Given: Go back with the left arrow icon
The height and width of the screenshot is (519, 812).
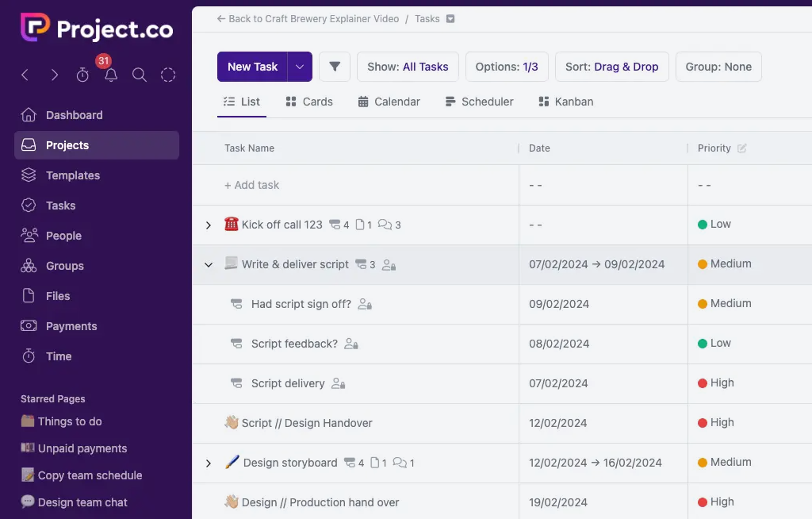Looking at the screenshot, I should (x=25, y=75).
